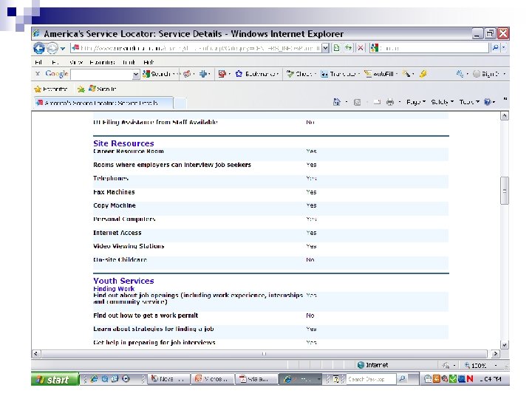Open the Google Toolbar search box dropdown
The width and height of the screenshot is (532, 399).
[x=136, y=74]
